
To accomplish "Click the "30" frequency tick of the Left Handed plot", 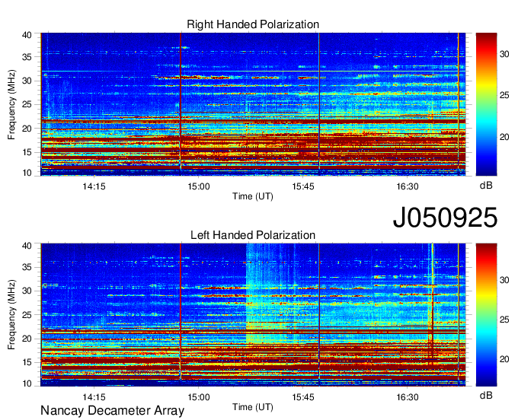I will pos(27,291).
